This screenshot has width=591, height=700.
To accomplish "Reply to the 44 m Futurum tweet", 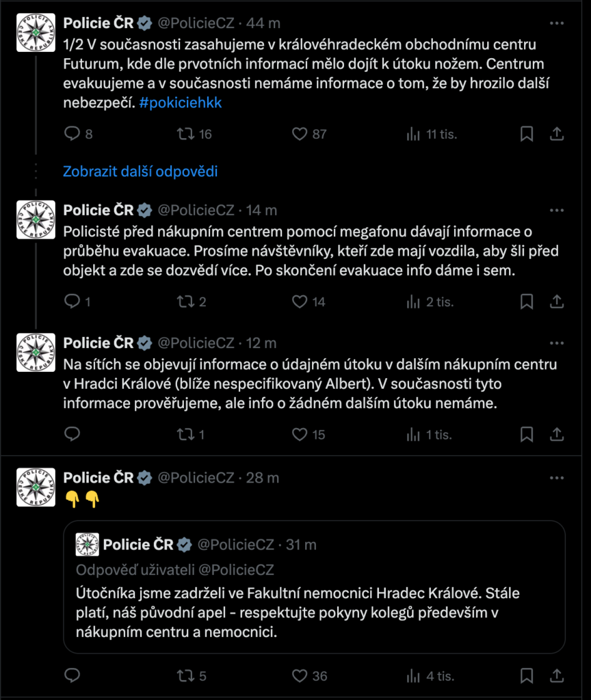I will [x=73, y=134].
